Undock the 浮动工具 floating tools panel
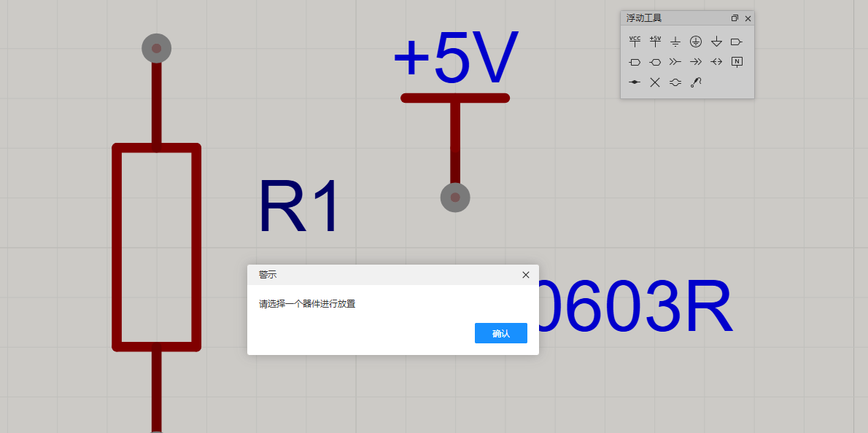The height and width of the screenshot is (433, 868). (x=735, y=18)
